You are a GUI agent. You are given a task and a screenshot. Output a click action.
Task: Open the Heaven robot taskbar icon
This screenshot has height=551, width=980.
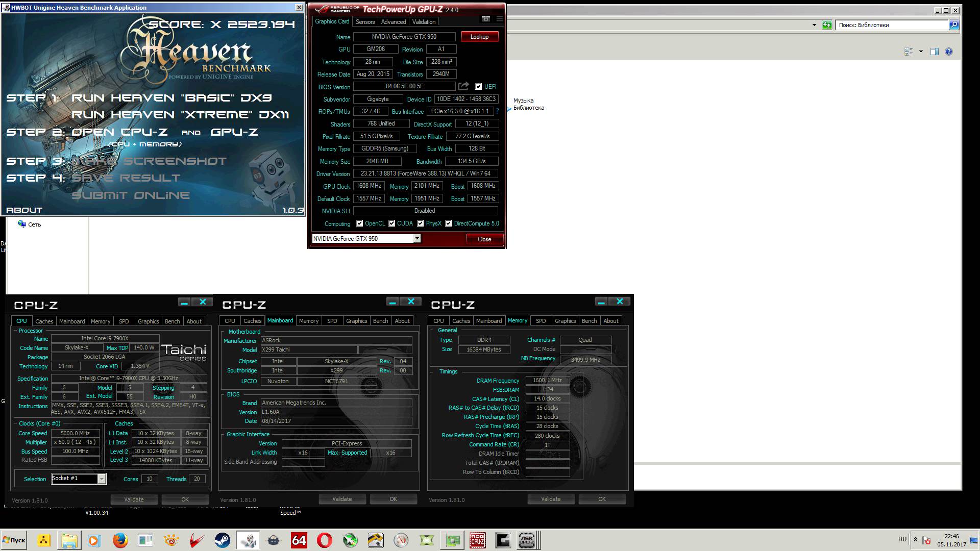[x=248, y=540]
